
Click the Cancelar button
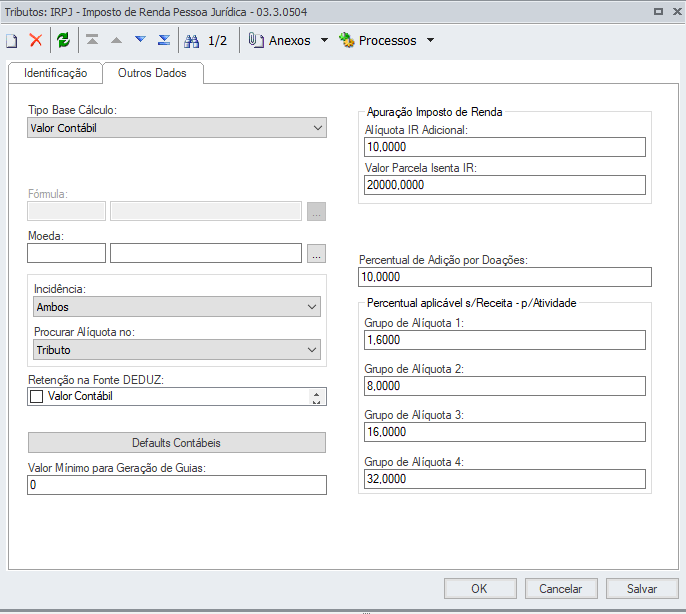(561, 589)
